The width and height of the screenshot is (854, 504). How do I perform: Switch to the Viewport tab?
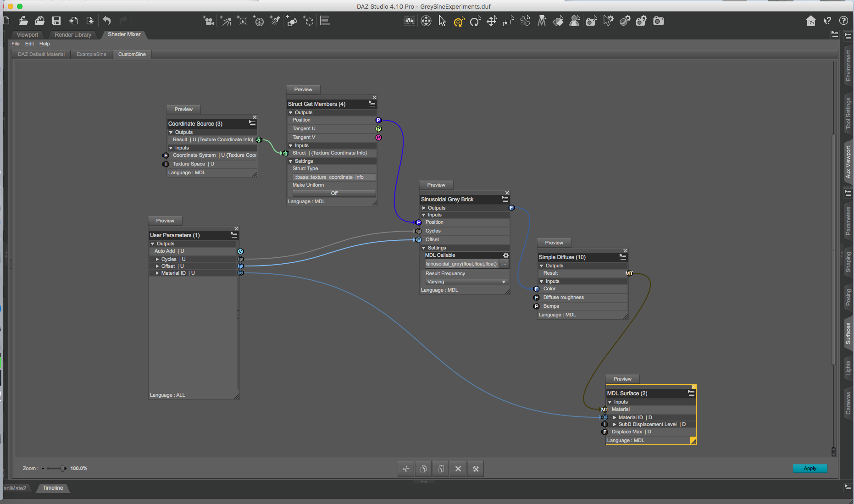click(x=28, y=34)
